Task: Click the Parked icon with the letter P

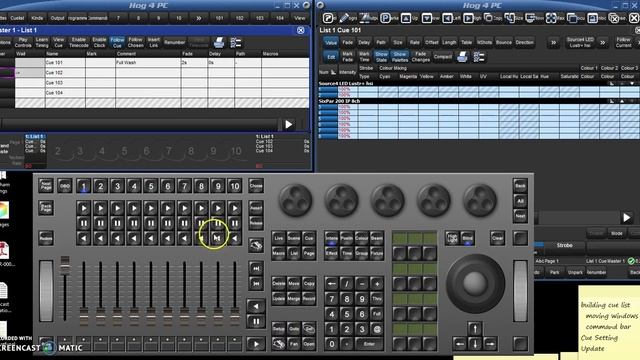Action: click(385, 18)
